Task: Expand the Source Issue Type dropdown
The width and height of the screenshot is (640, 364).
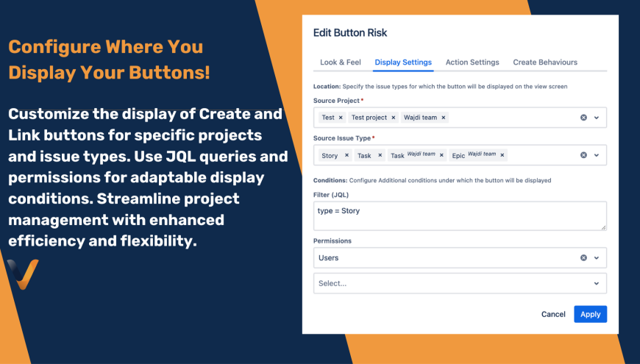Action: pyautogui.click(x=597, y=155)
